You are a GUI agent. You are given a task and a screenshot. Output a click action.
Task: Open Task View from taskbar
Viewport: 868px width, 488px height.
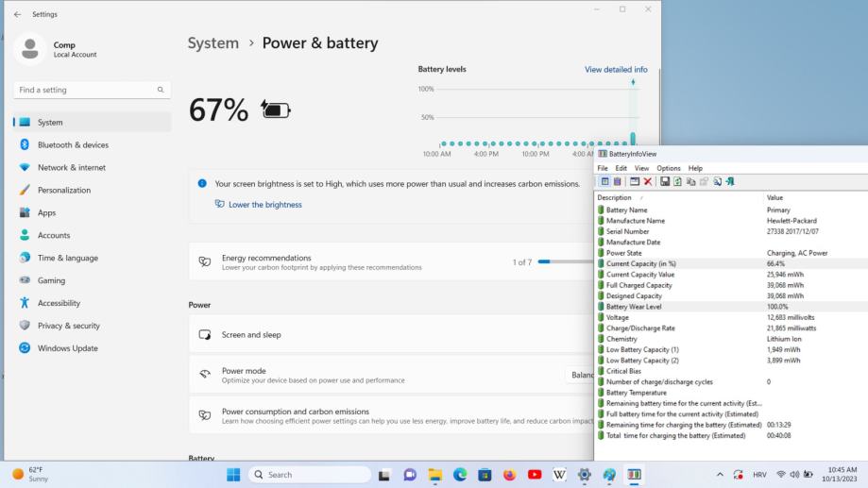[x=384, y=475]
